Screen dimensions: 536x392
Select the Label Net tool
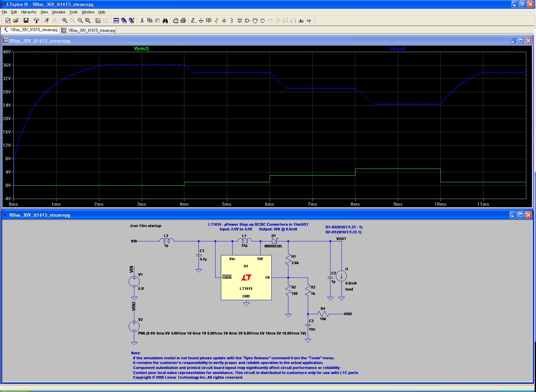point(209,21)
